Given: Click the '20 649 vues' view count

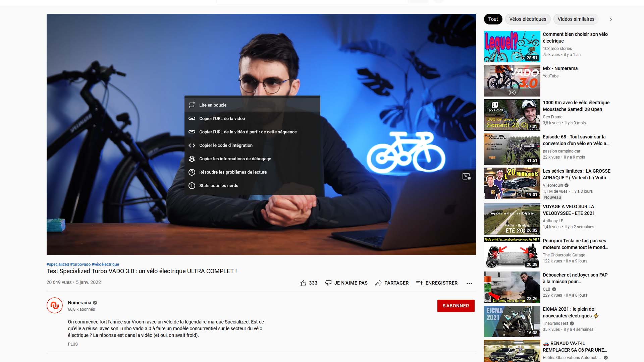Looking at the screenshot, I should (59, 282).
